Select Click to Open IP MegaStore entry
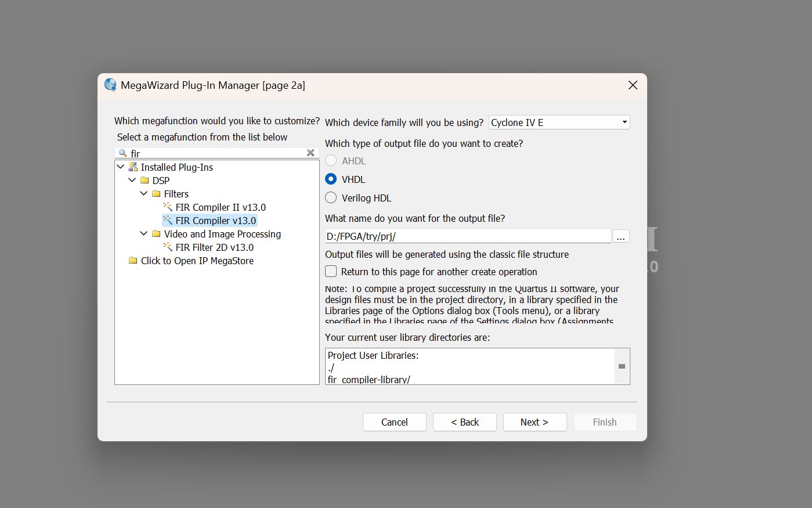812x508 pixels. tap(197, 261)
